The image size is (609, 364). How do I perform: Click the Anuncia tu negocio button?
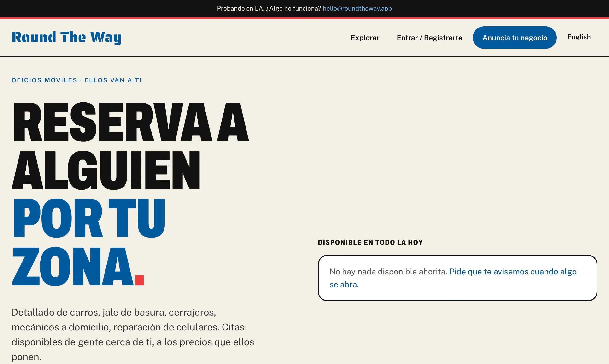click(515, 38)
